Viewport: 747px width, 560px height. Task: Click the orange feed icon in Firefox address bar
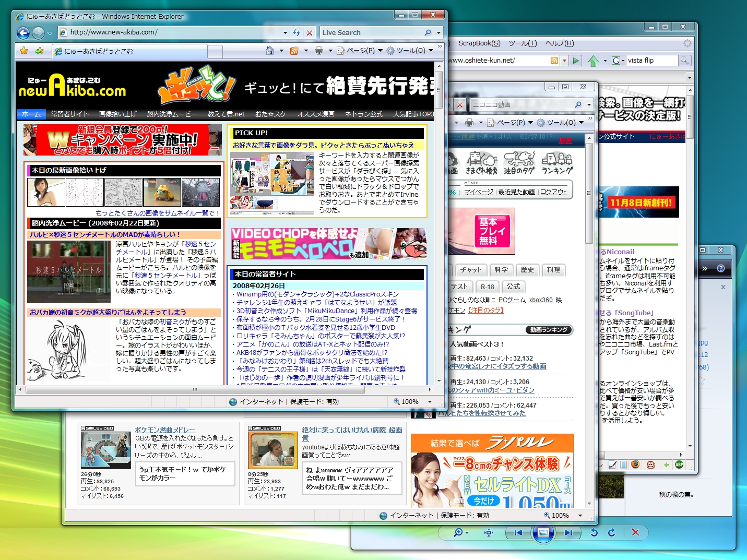554,61
